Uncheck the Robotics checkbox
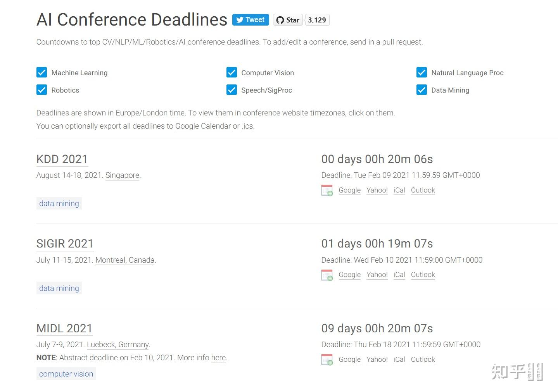 (42, 90)
